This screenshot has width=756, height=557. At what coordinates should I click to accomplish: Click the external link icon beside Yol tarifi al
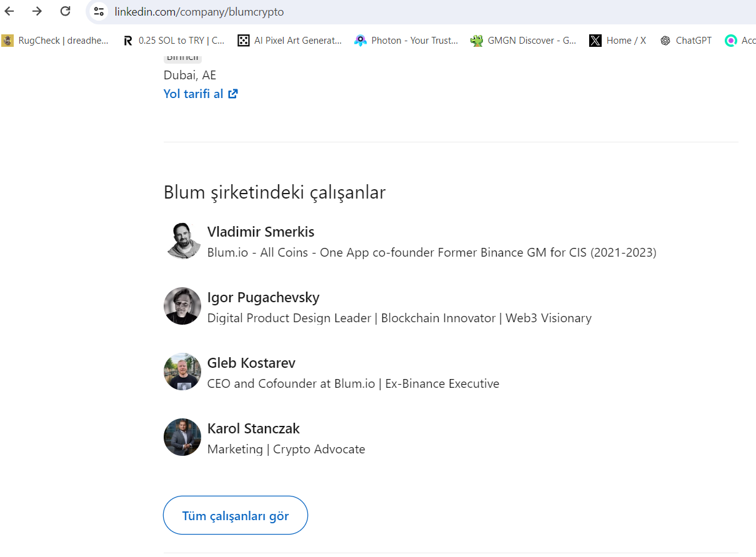(233, 94)
